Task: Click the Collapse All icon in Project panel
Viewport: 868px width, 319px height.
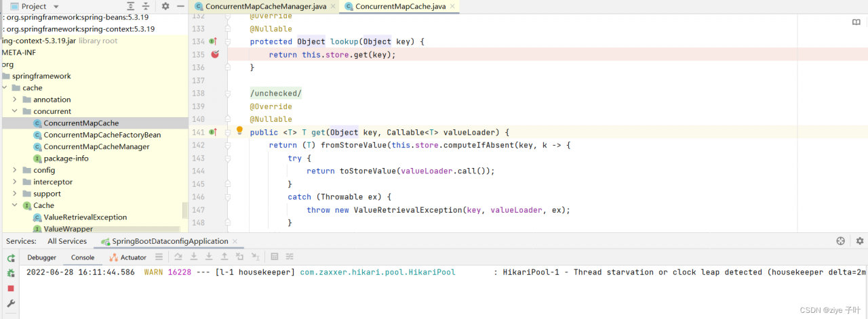Action: tap(145, 6)
